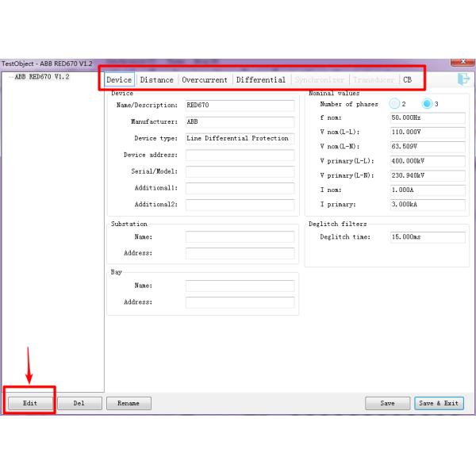The height and width of the screenshot is (476, 476).
Task: Click the Manufacturer field showing ABB
Action: (x=240, y=121)
